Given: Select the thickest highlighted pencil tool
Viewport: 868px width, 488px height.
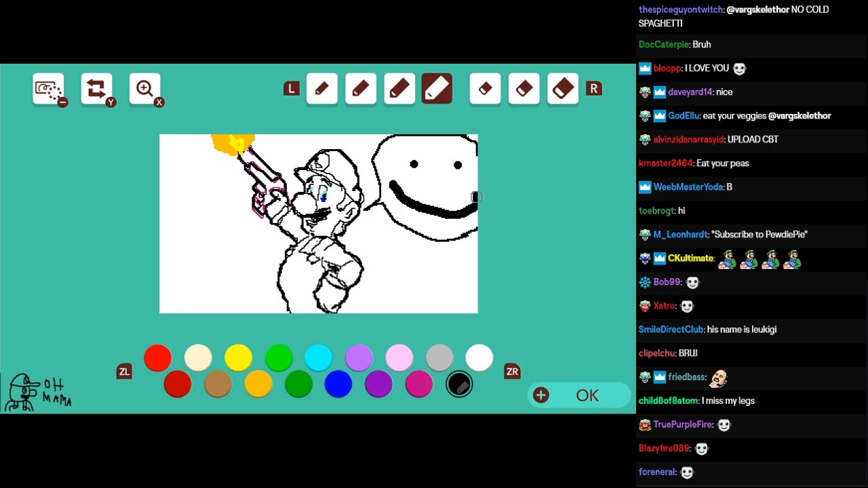Looking at the screenshot, I should point(437,89).
